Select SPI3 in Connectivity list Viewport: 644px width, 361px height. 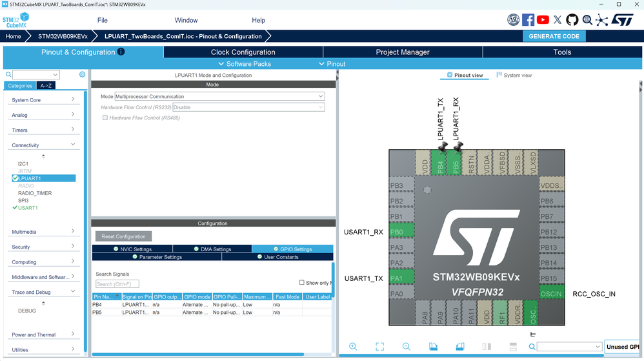[x=23, y=200]
